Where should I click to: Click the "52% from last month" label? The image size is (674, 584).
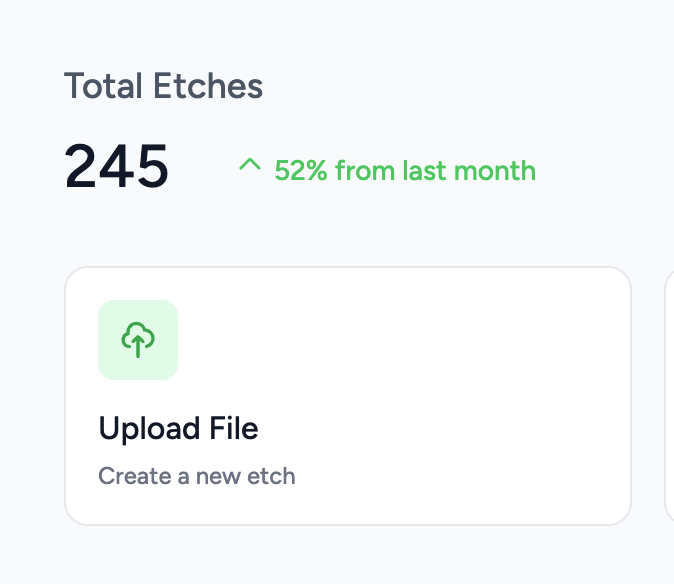click(x=405, y=171)
